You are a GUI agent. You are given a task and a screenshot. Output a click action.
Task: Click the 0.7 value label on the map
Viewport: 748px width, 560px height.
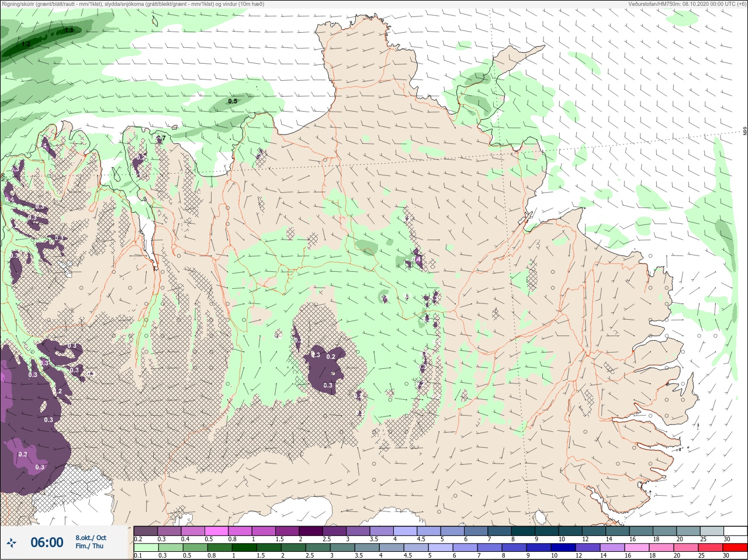[x=161, y=139]
